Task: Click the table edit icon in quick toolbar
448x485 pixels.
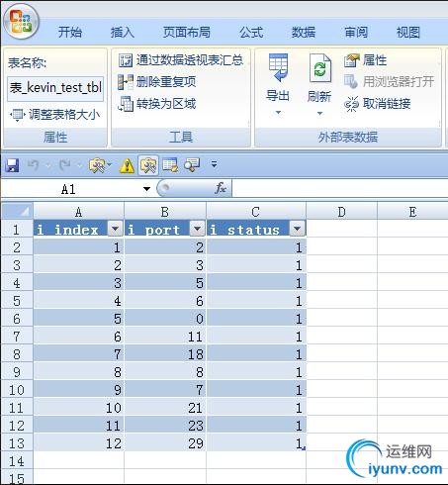Action: click(x=170, y=165)
